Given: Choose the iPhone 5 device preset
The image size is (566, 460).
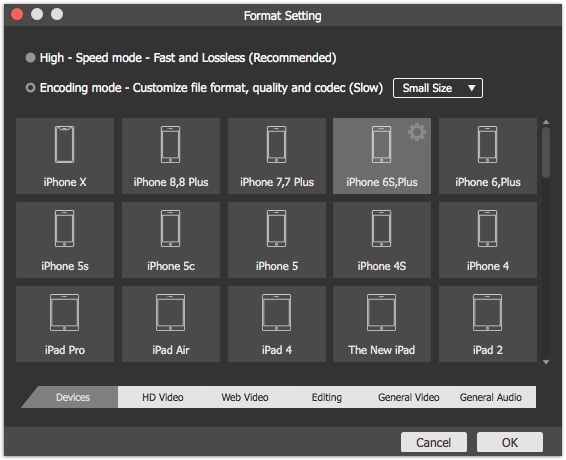Looking at the screenshot, I should click(x=277, y=240).
